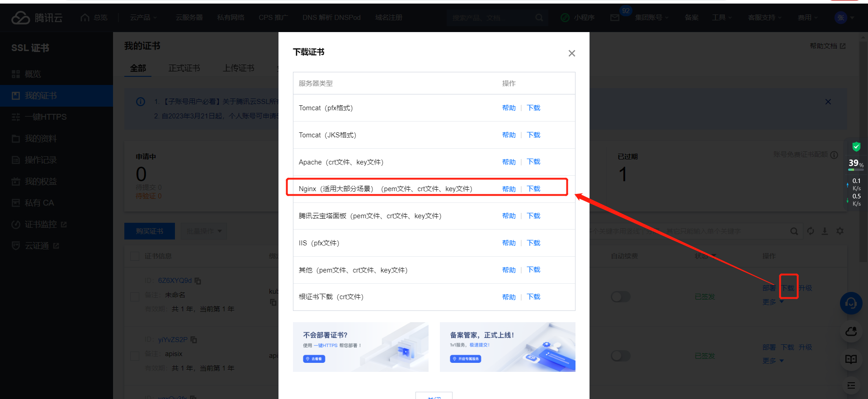
Task: Click the download icon in list toolbar
Action: [825, 231]
